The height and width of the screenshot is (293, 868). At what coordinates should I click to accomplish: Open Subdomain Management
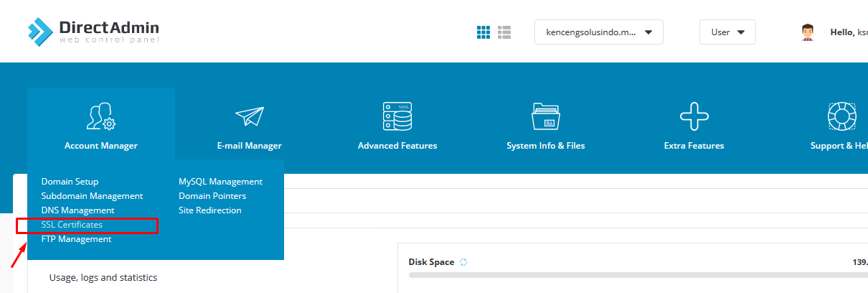coord(92,196)
